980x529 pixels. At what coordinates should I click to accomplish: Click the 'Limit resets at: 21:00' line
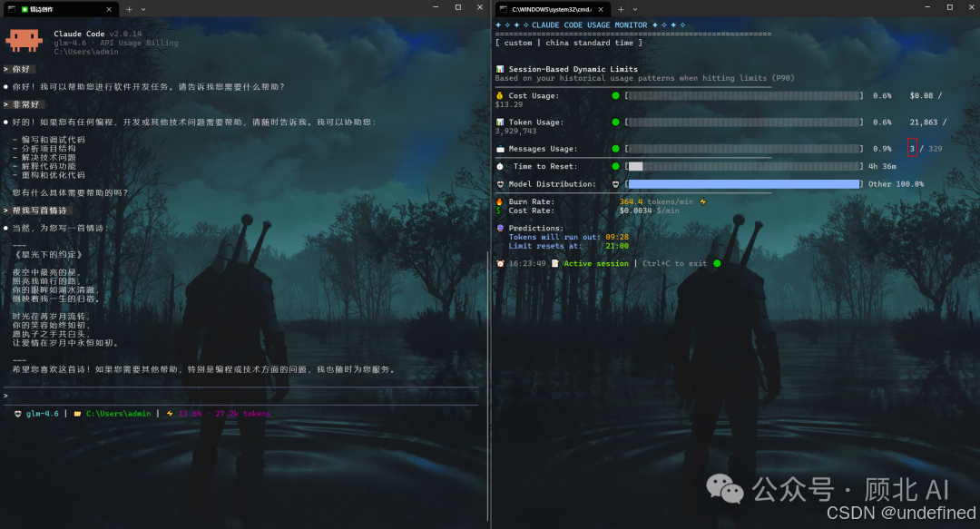coord(569,246)
